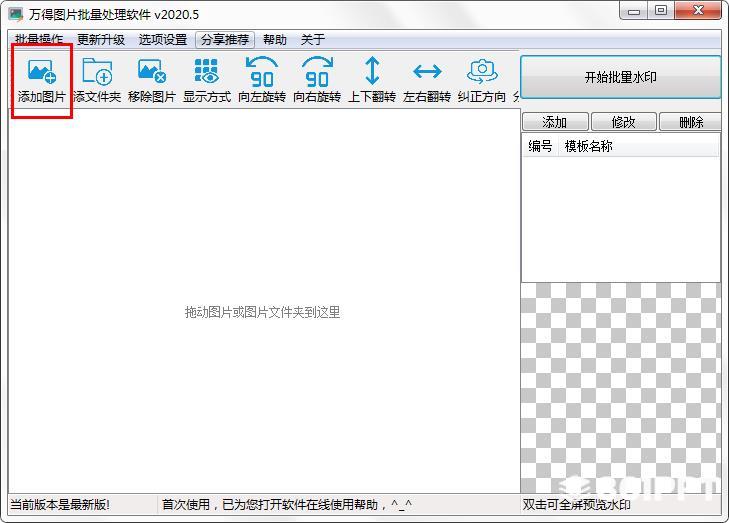Screen dimensions: 729x523
Task: Rotate right with the 向右旋转 icon
Action: coord(317,72)
